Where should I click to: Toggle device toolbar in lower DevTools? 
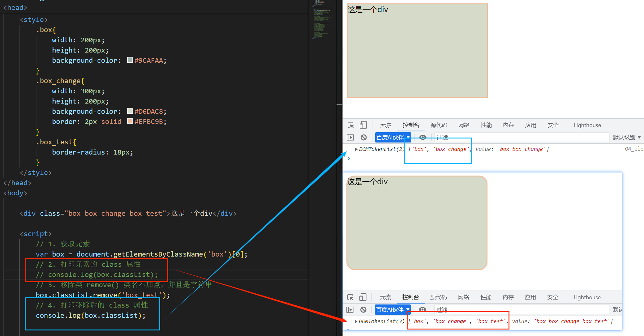click(363, 297)
